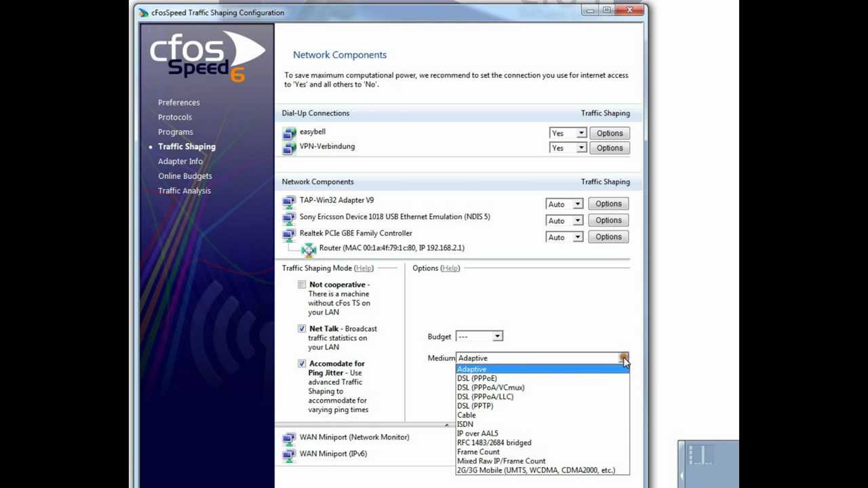
Task: Click the cFosSpeed 6 logo
Action: pos(207,58)
